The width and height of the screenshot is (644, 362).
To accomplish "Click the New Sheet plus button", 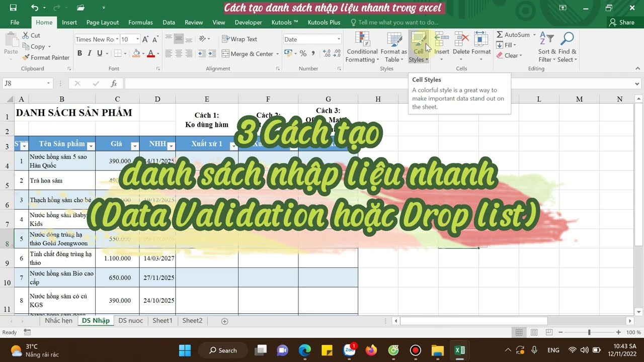I will 225,321.
